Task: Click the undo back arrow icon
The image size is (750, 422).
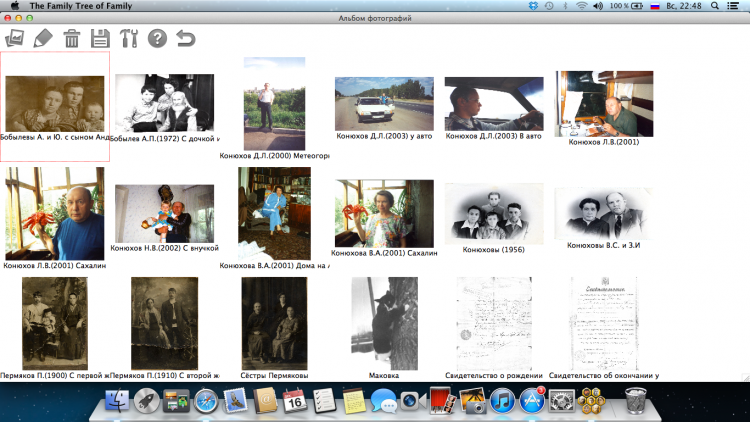Action: coord(186,38)
